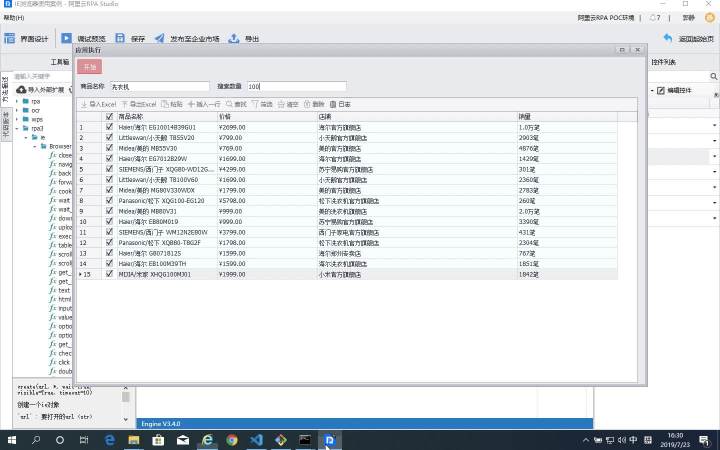Select the 控件列表 control list tab
The width and height of the screenshot is (720, 450).
pos(664,62)
